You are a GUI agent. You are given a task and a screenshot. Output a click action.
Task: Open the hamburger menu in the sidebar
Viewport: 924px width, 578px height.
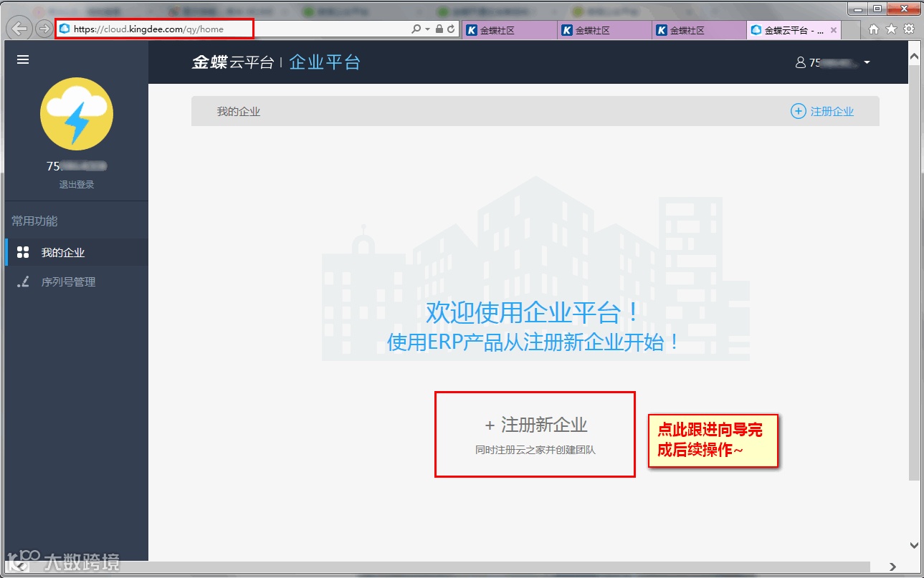click(23, 60)
